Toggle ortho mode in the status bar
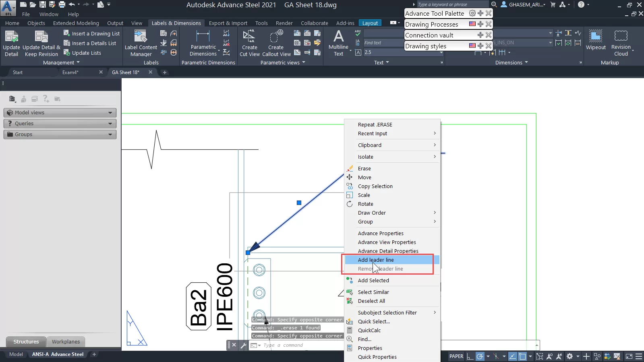 click(x=470, y=356)
